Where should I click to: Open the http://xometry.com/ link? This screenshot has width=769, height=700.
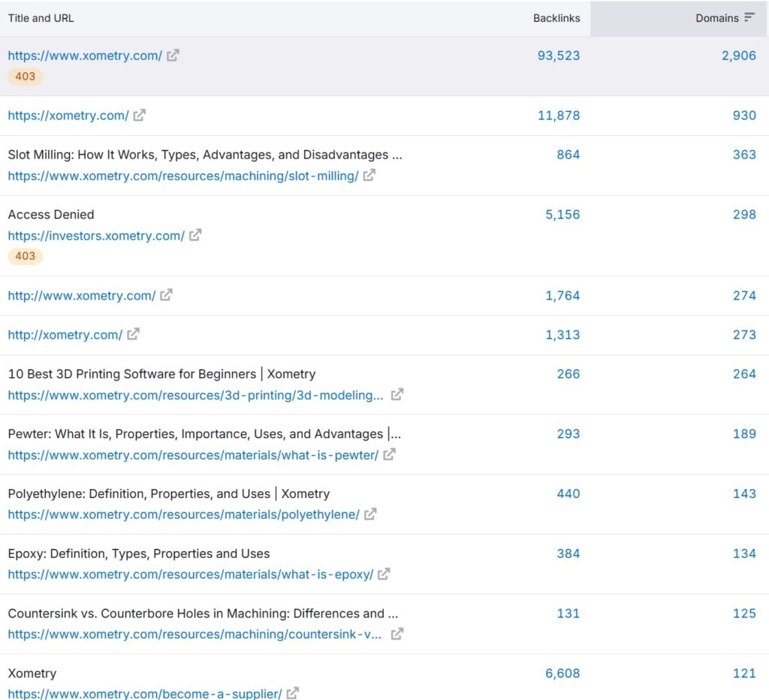point(65,334)
